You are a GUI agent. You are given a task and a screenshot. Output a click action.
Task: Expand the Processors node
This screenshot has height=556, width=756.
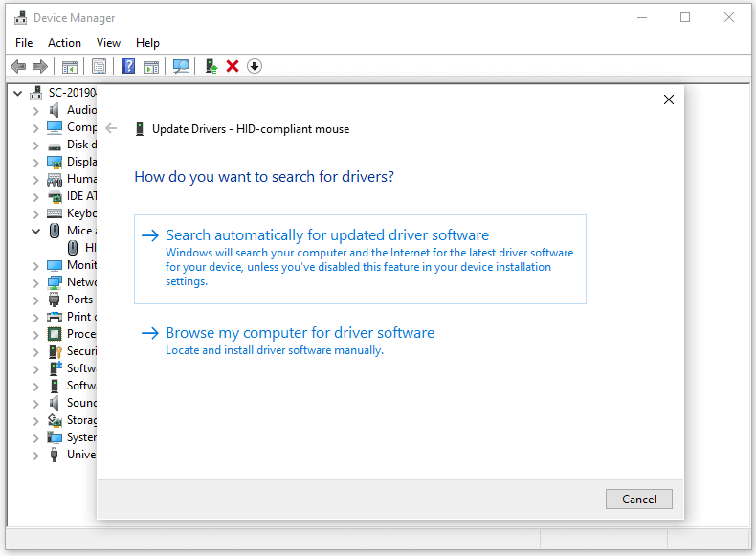(x=35, y=335)
